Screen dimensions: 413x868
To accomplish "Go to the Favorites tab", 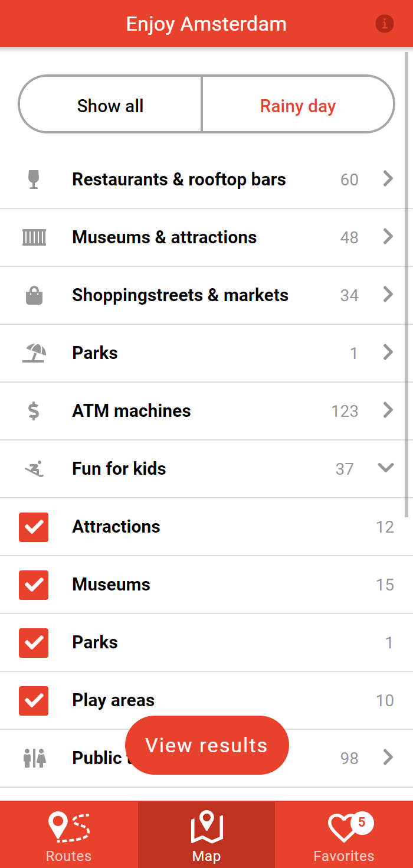I will [344, 834].
